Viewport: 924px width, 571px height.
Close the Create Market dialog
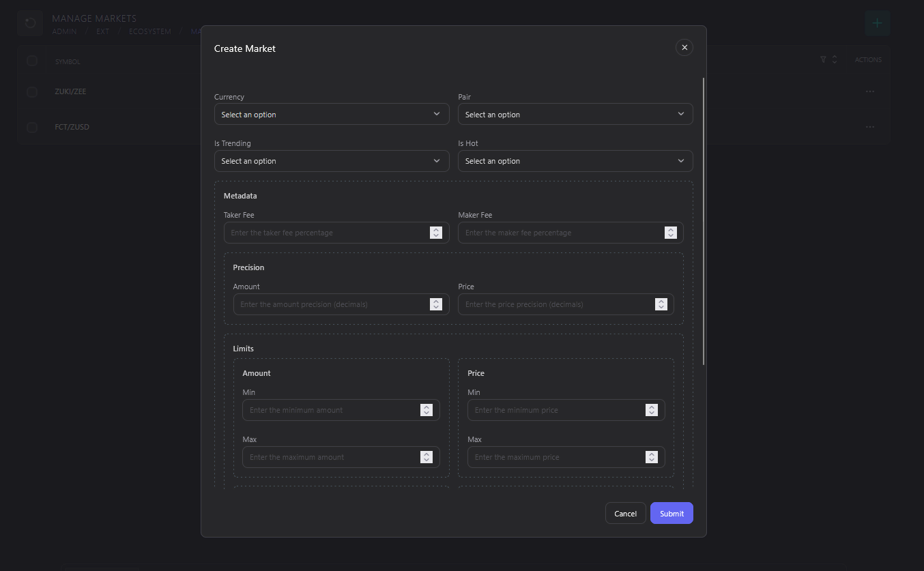684,47
